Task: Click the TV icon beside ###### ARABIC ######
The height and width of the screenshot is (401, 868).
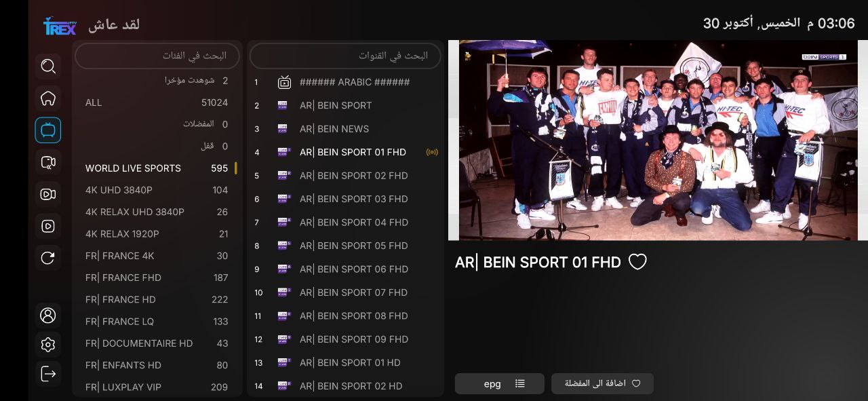Action: tap(285, 82)
